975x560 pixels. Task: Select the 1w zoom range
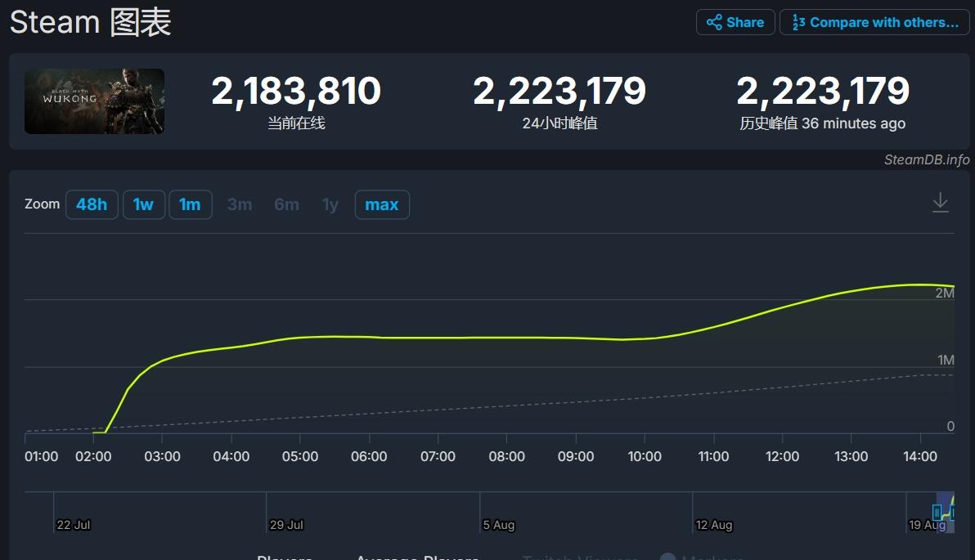(144, 204)
